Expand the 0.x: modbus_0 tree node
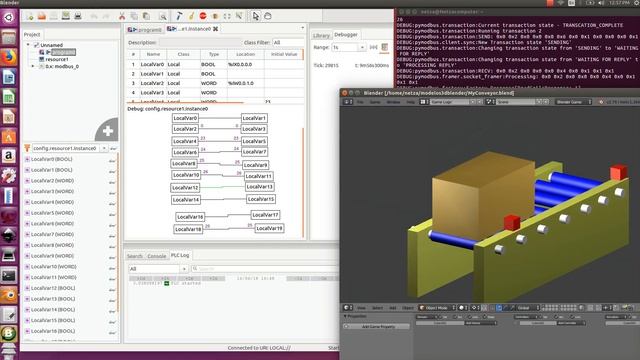This screenshot has width=640, height=360. click(33, 66)
